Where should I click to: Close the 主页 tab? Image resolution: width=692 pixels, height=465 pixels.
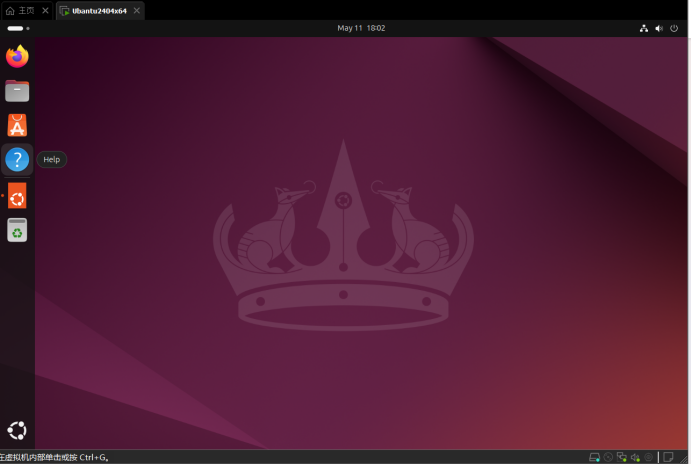tap(45, 11)
